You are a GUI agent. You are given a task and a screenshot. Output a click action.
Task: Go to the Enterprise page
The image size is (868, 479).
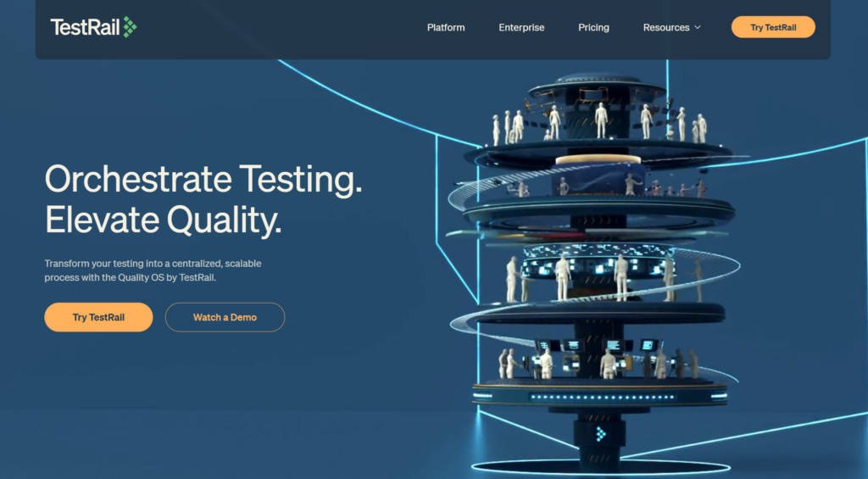tap(521, 28)
